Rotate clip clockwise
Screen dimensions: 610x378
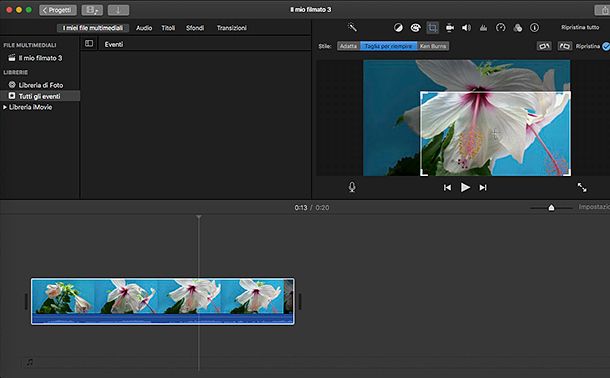(x=564, y=46)
